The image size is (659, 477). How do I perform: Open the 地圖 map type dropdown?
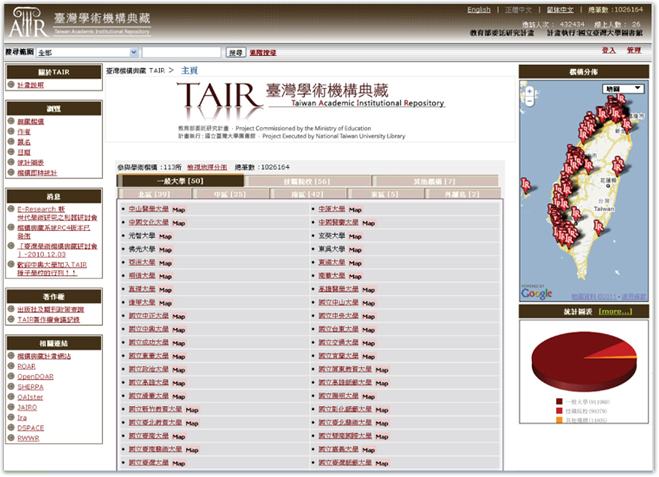623,89
